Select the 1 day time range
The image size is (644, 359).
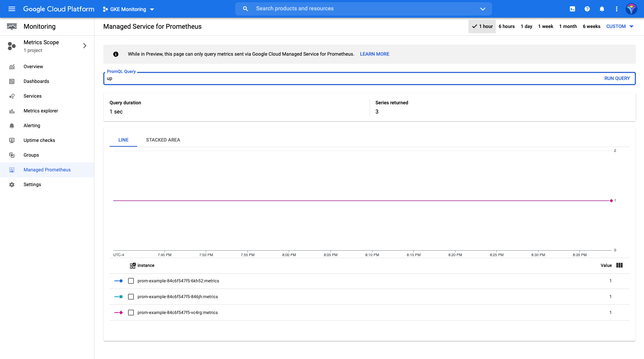526,27
